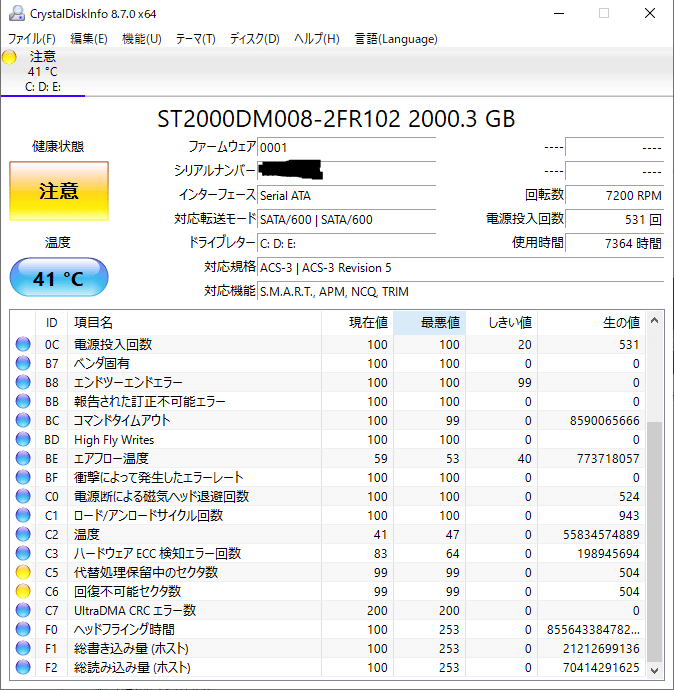The image size is (674, 690).
Task: Open the テーマ(T) menu
Action: point(196,39)
